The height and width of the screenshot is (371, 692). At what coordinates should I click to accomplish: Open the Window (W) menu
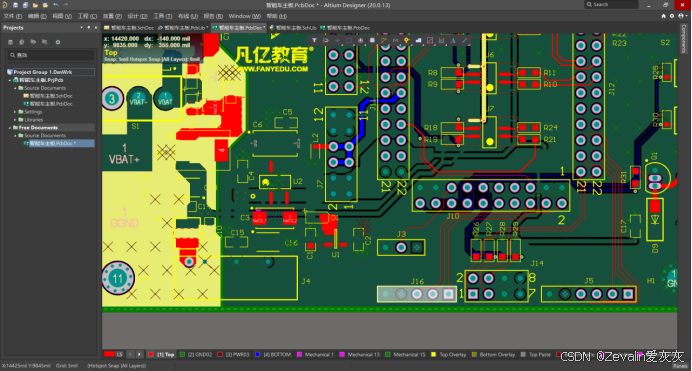244,16
